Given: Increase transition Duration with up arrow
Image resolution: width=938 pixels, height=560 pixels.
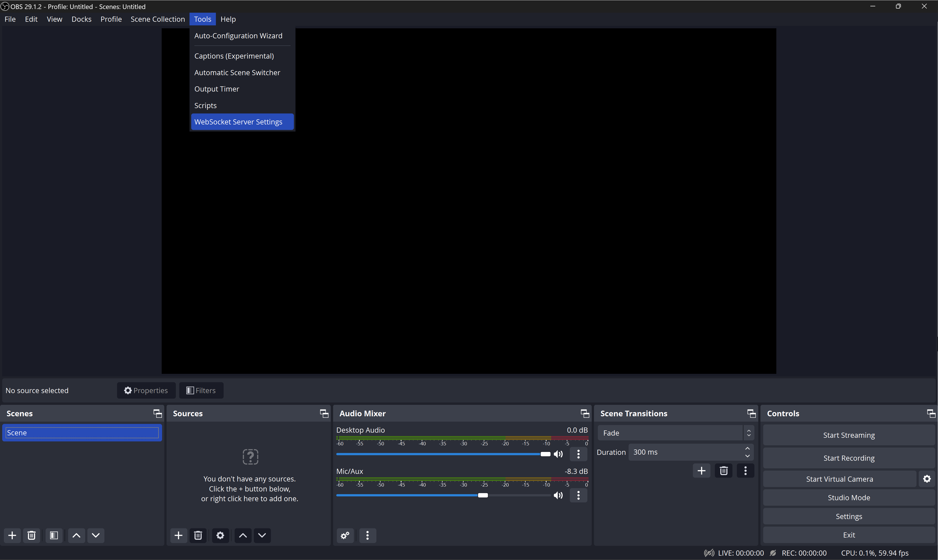Looking at the screenshot, I should pos(747,448).
